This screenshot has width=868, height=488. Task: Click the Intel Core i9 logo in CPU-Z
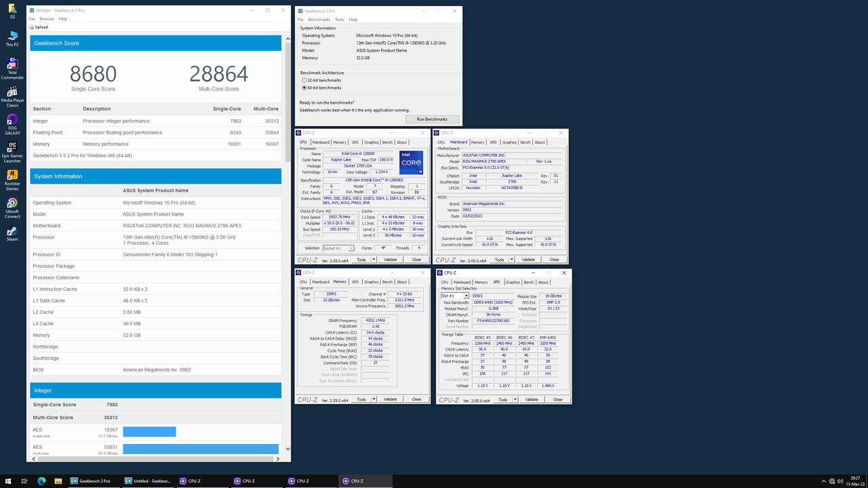(412, 163)
